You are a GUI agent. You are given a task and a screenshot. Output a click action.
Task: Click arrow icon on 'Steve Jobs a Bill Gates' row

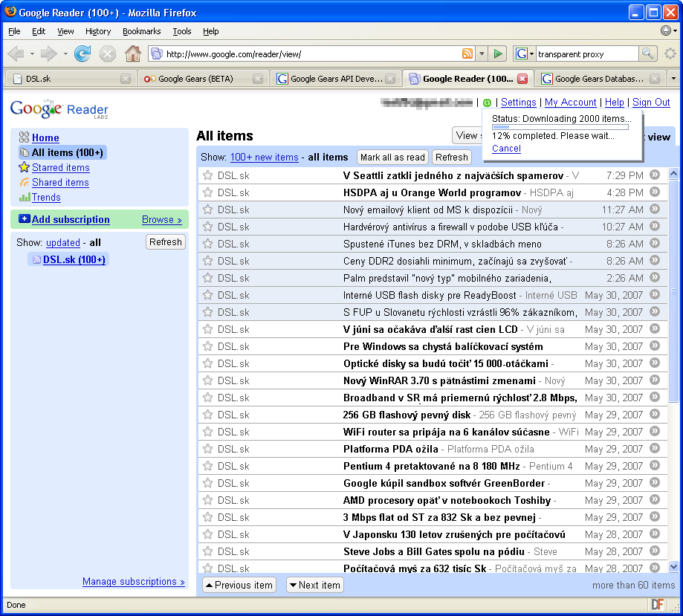(654, 551)
